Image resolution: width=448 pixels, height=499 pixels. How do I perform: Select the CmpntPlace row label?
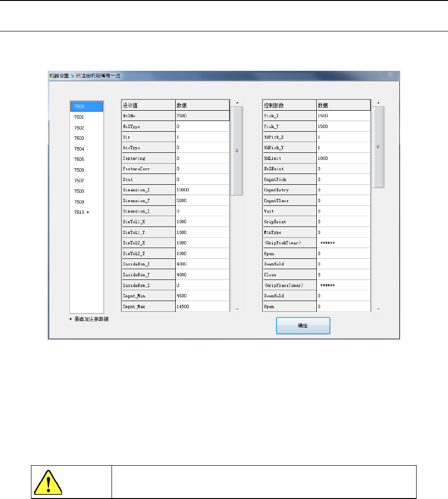(x=290, y=201)
